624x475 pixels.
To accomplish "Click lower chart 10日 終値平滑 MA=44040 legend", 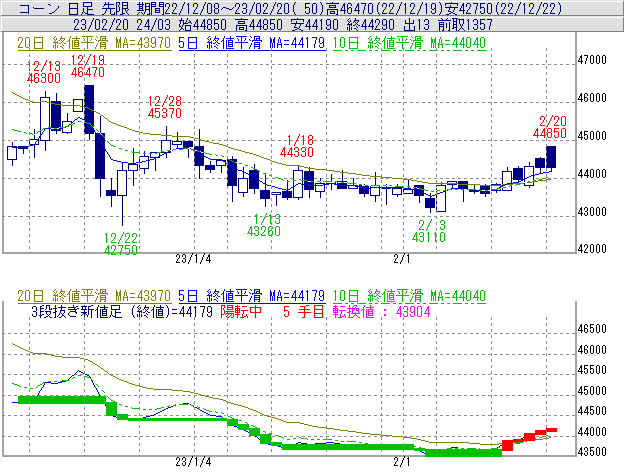I will [x=409, y=296].
